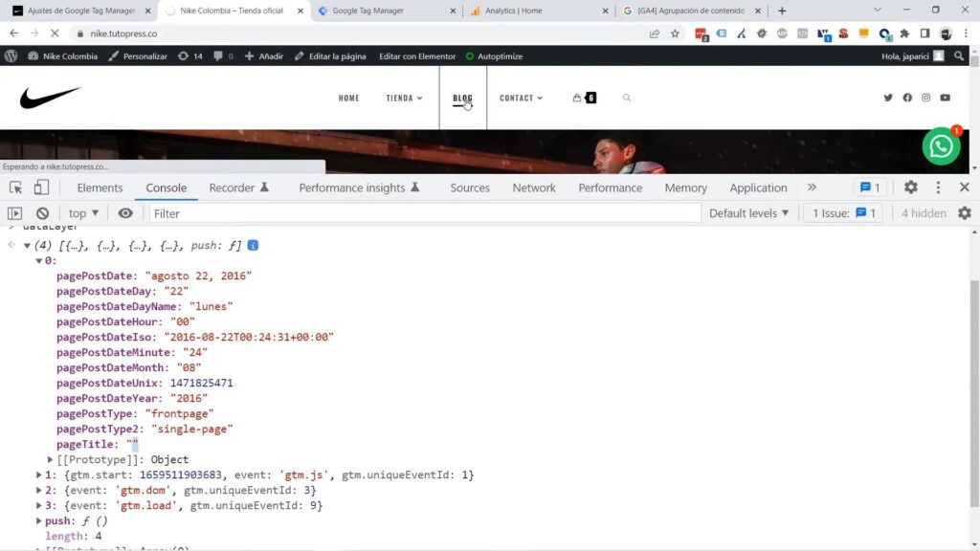This screenshot has height=551, width=980.
Task: Switch to the Google Tag Manager browser tab
Action: coord(387,11)
